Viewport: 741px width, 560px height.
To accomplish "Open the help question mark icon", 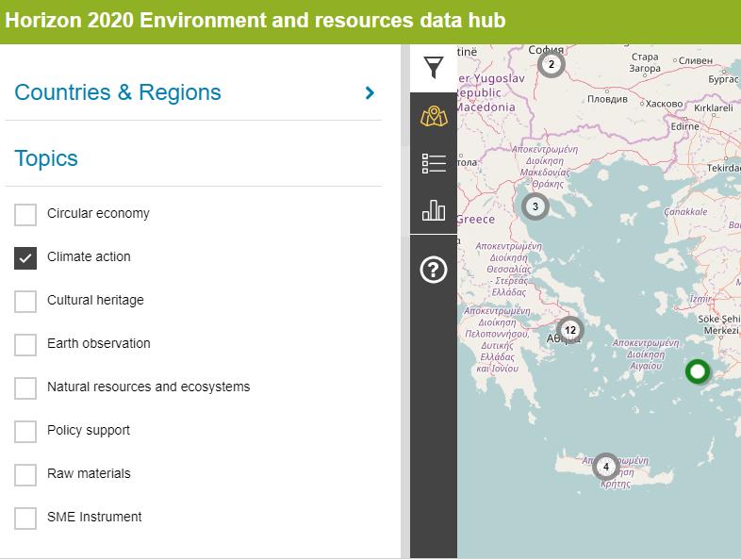I will coord(434,270).
